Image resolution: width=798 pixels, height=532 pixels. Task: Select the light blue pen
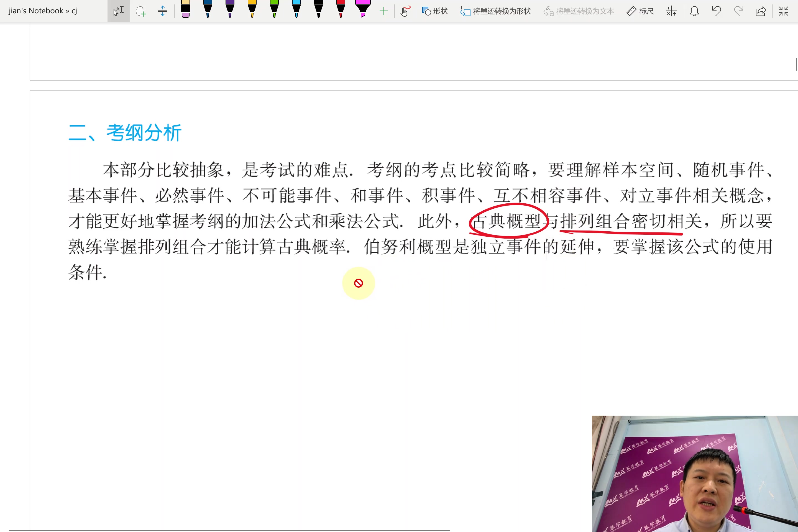[296, 9]
